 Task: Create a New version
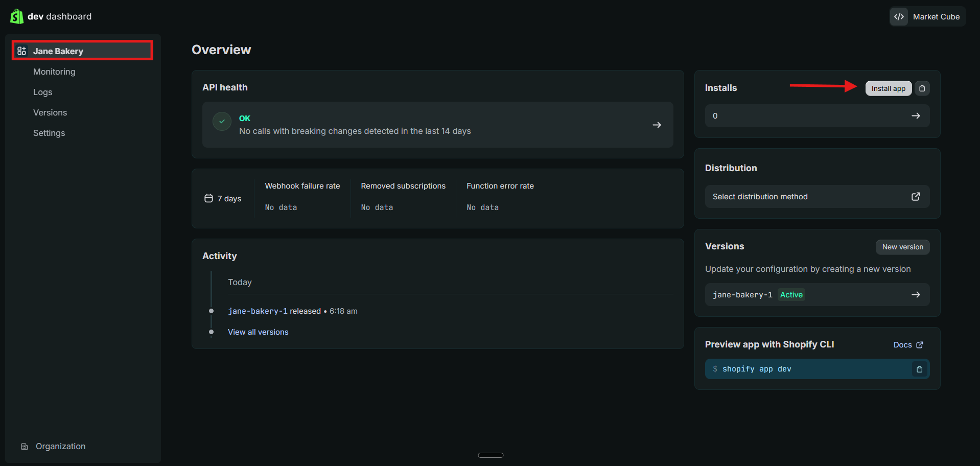[902, 247]
